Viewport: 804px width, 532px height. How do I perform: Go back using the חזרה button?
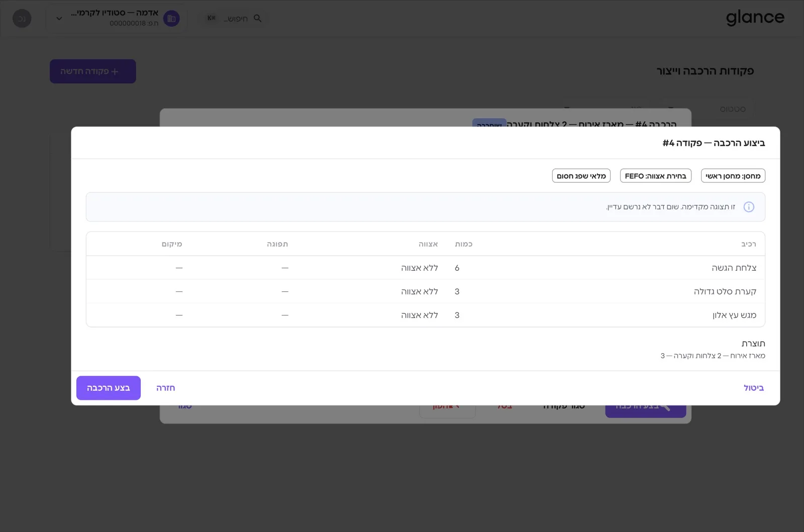click(x=165, y=388)
